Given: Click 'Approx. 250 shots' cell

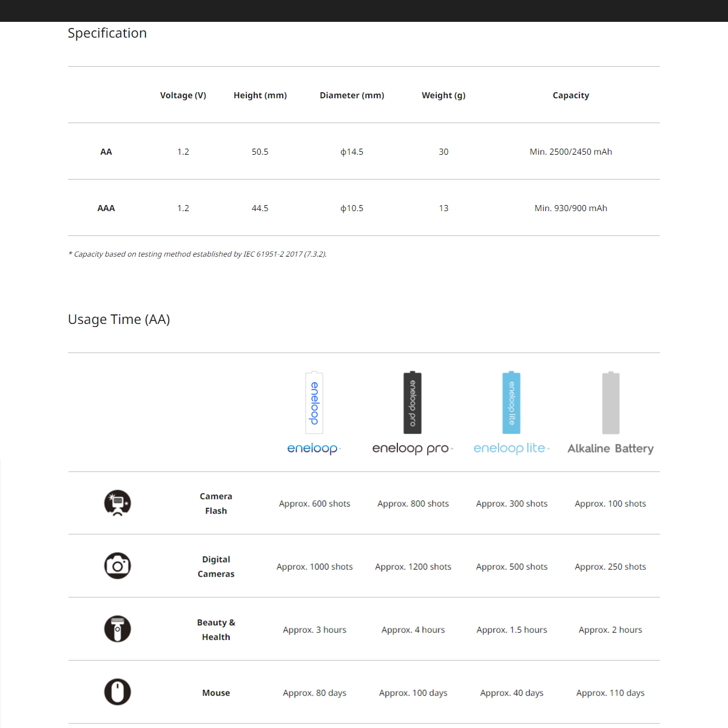Looking at the screenshot, I should 610,567.
